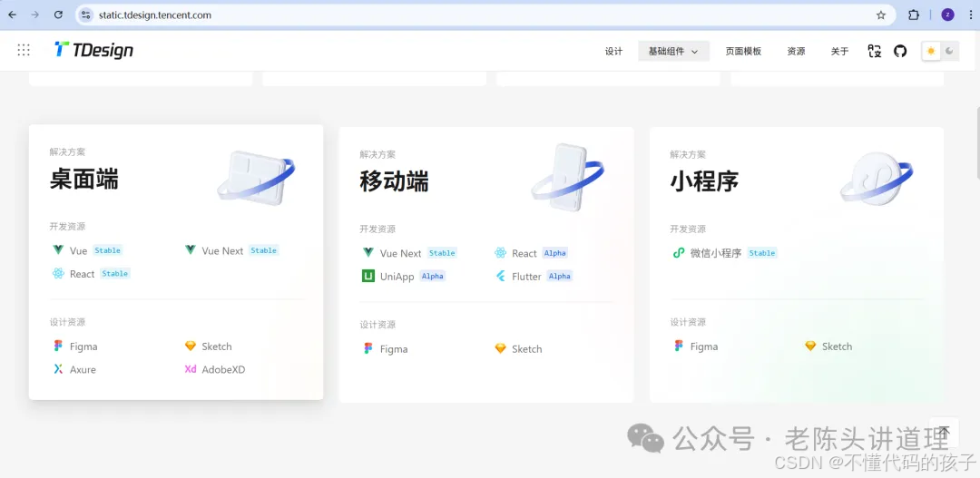Open UniApp link in 移动端 card

(397, 276)
